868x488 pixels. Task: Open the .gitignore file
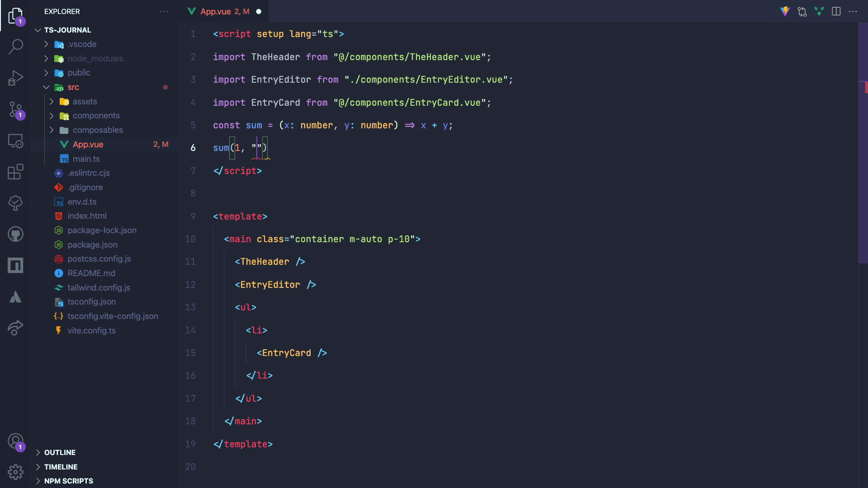105,187
